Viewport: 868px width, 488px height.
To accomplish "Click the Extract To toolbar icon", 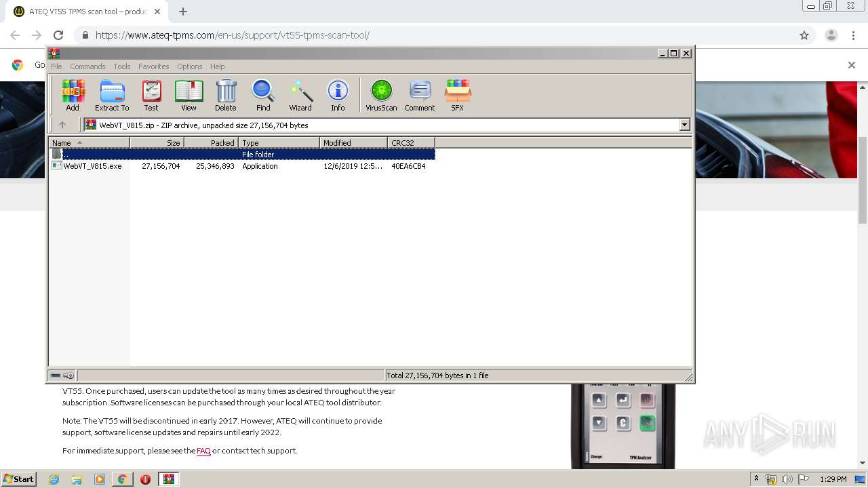I will pyautogui.click(x=112, y=95).
